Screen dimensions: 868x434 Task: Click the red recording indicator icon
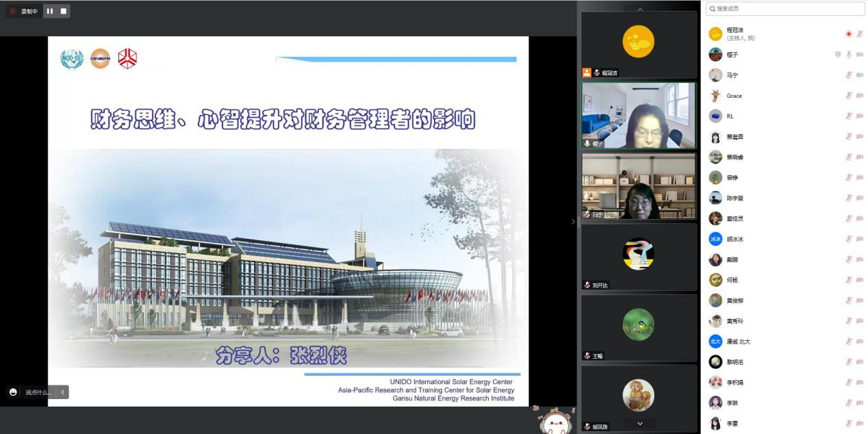[x=13, y=11]
